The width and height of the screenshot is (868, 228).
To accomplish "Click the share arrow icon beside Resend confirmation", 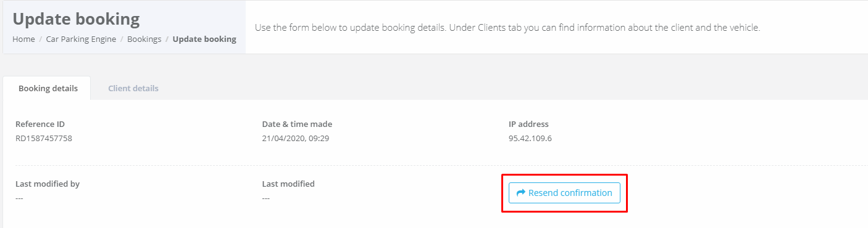I will click(520, 193).
